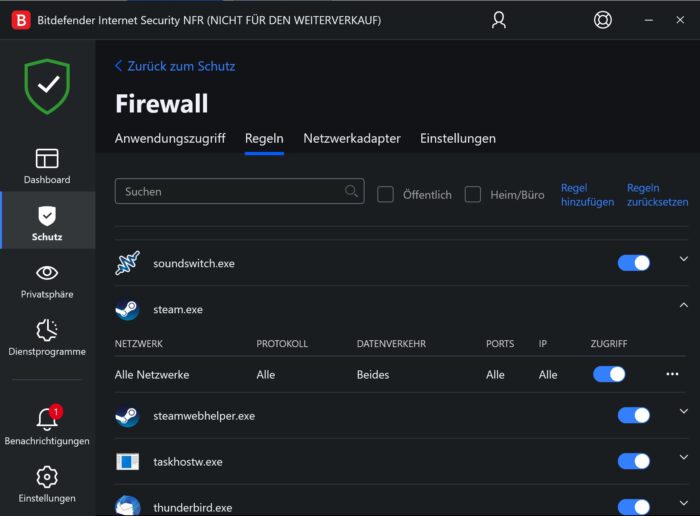Click the PROTOKOLL column header
This screenshot has height=516, width=700.
tap(282, 344)
